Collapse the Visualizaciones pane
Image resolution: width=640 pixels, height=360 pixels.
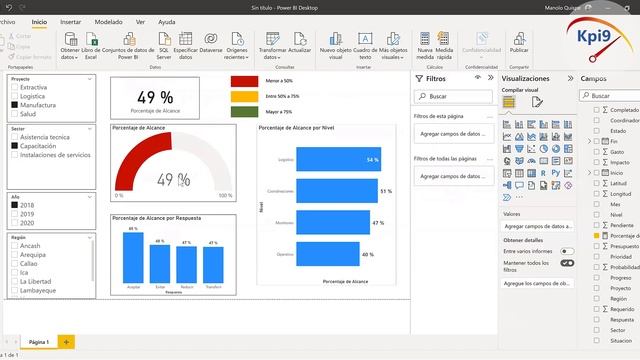point(570,78)
